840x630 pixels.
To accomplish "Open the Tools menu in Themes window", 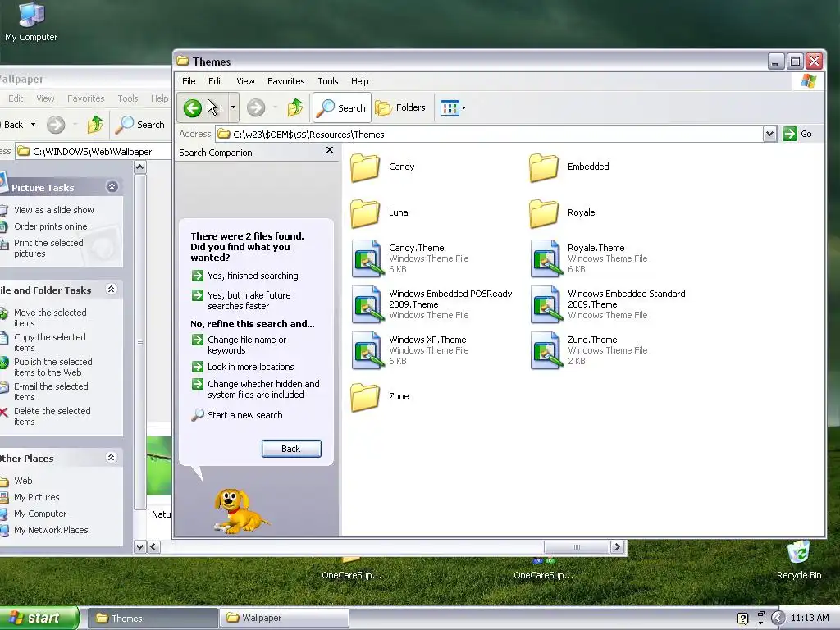I will (x=328, y=81).
